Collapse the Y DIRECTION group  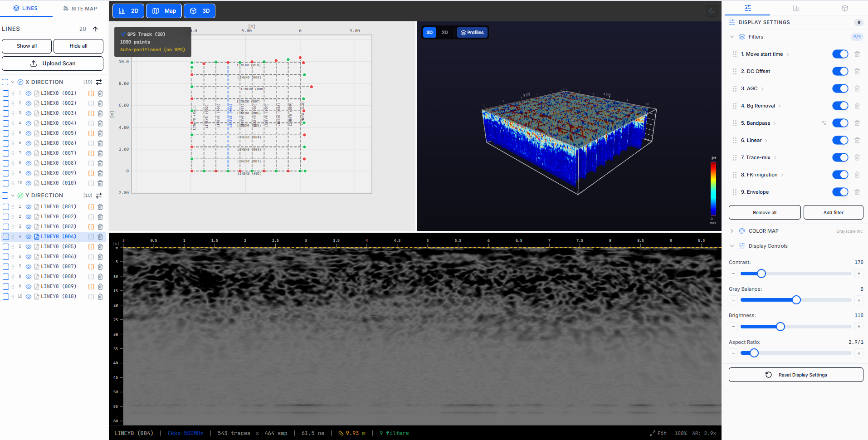(13, 196)
